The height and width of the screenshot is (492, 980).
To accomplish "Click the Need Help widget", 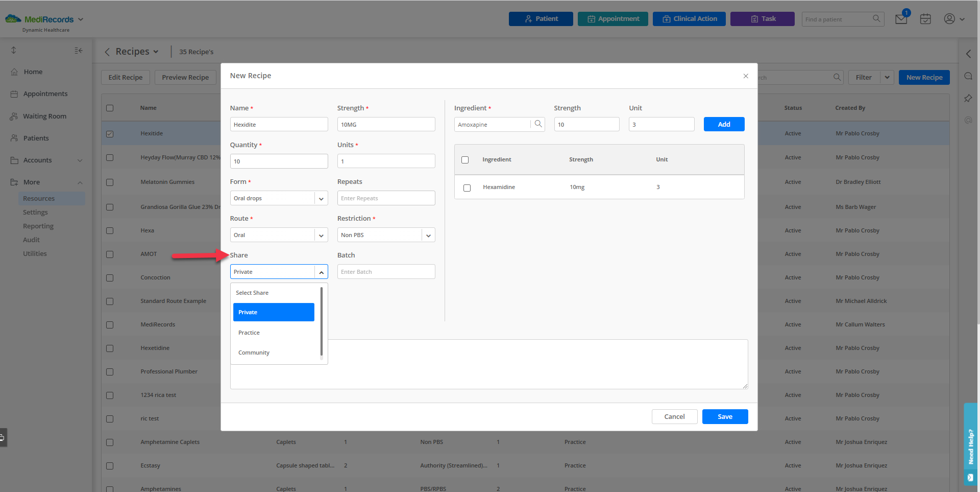I will click(x=970, y=443).
